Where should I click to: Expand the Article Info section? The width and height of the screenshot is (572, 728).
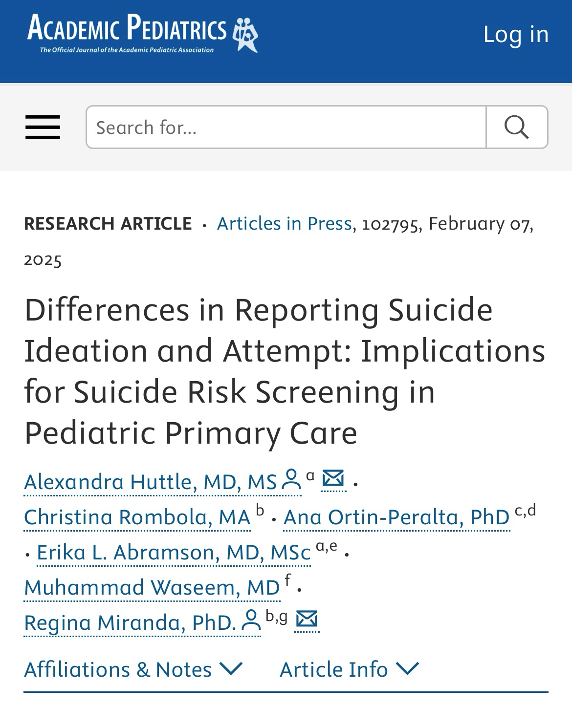pos(334,669)
